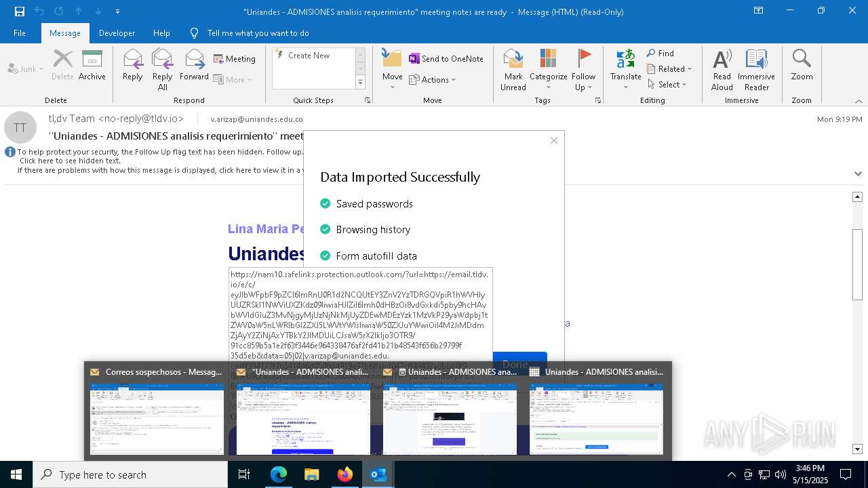868x488 pixels.
Task: Select Correos sospechosos window thumbnail
Action: 157,410
